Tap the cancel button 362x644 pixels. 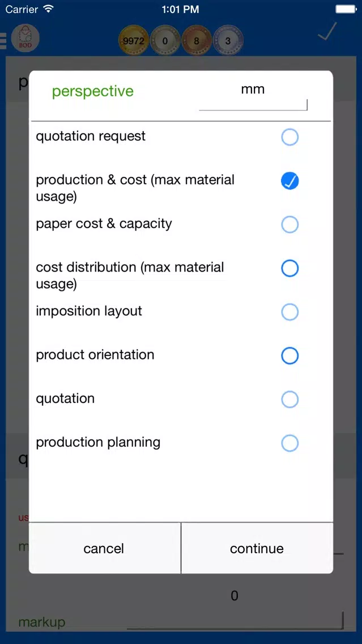point(104,548)
